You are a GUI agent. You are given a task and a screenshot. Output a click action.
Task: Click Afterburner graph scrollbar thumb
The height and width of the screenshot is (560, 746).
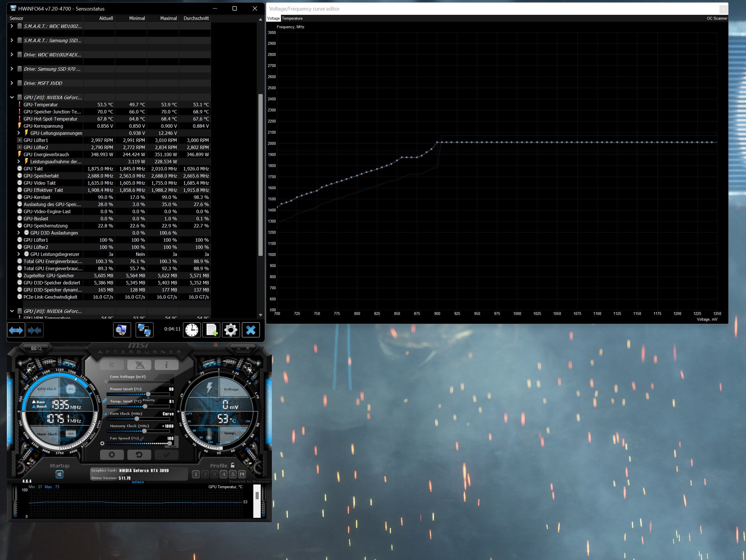pos(257,495)
